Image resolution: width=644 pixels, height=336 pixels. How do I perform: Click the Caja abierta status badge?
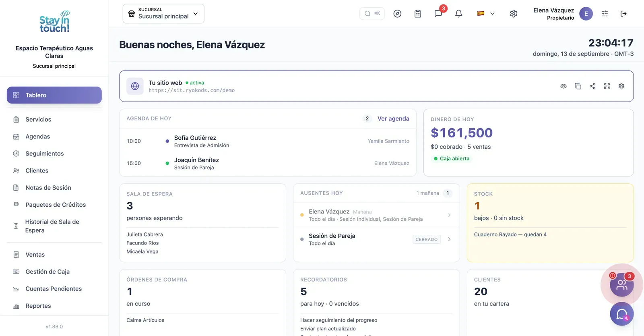coord(452,159)
